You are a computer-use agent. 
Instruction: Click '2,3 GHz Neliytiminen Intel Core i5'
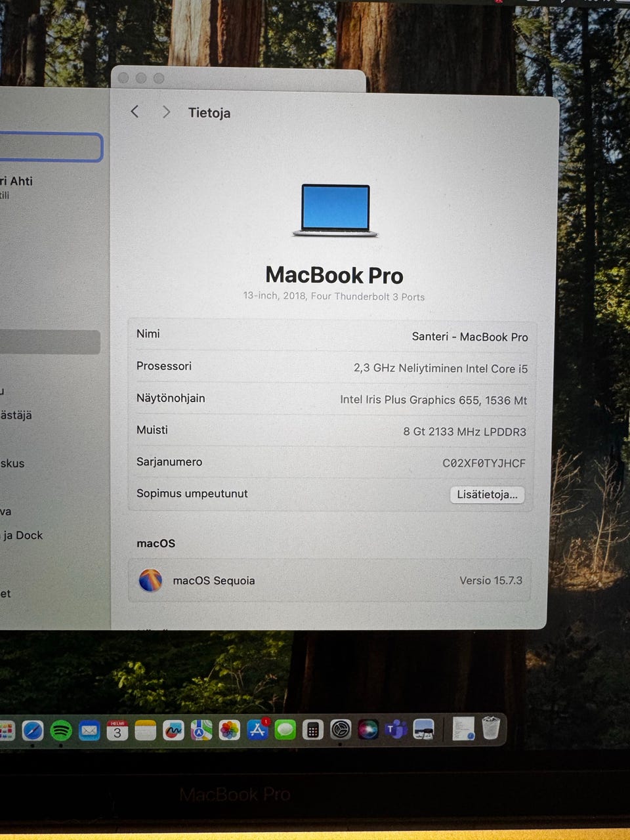(x=440, y=368)
